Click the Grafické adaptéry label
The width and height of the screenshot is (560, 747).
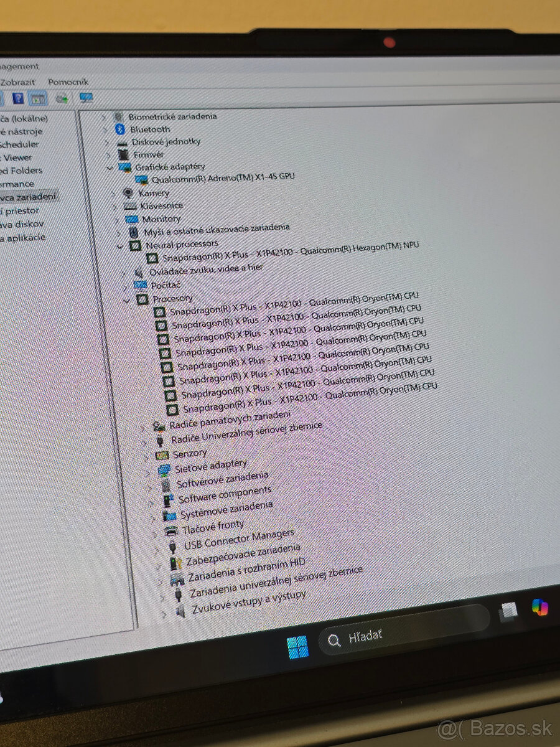point(170,167)
